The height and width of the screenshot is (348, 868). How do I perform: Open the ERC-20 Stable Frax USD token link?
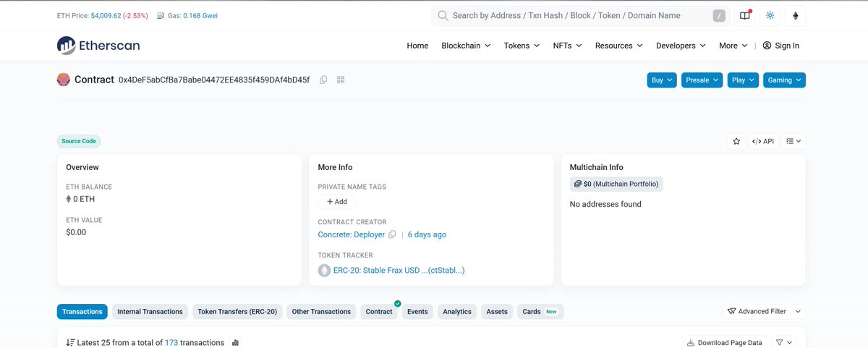click(x=399, y=271)
